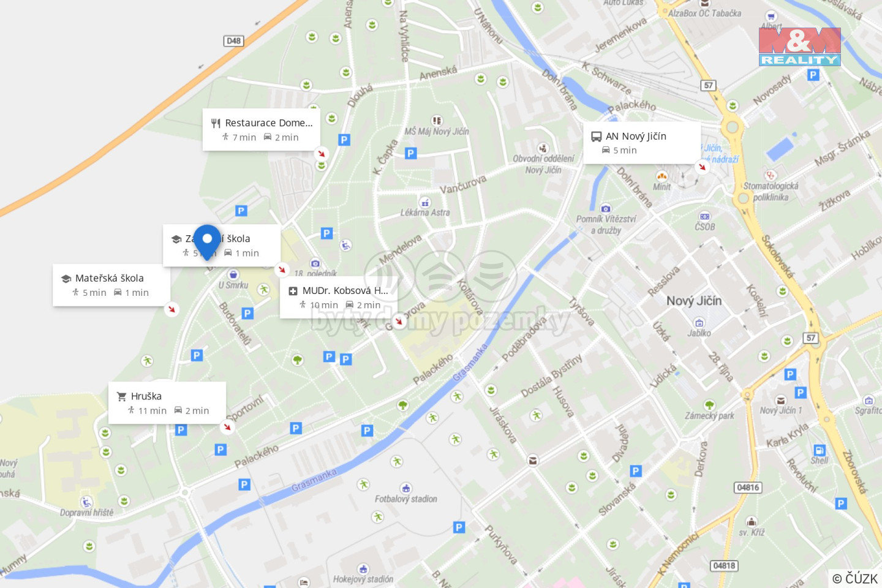Click the red arrow marker beside Mateřská škola card

pyautogui.click(x=172, y=309)
